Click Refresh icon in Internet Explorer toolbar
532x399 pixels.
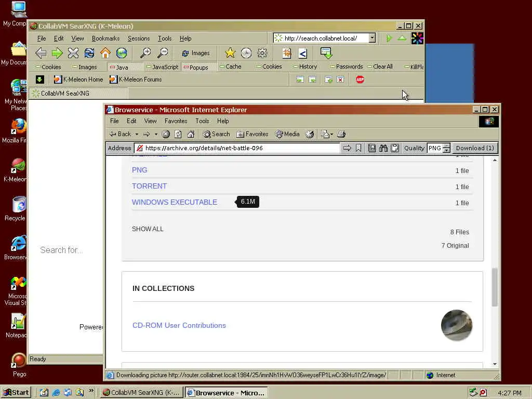coord(178,134)
